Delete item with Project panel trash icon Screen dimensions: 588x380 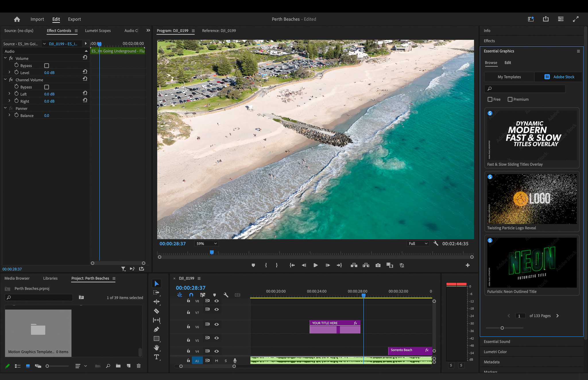139,366
